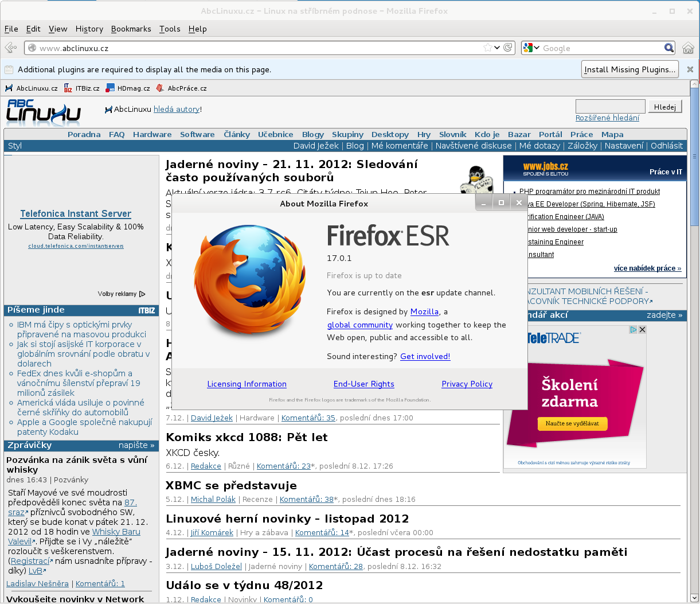Viewport: 700px width, 604px height.
Task: Go to the Články section
Action: [237, 134]
